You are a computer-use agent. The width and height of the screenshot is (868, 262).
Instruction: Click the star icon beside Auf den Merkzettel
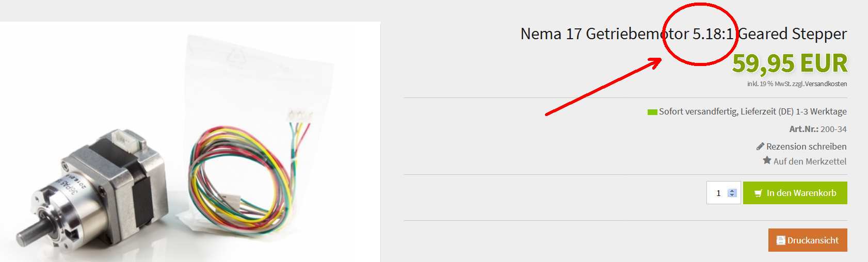point(767,160)
